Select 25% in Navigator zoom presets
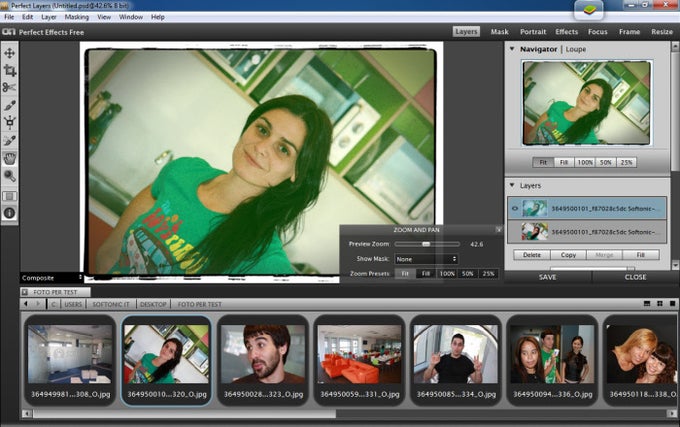 [x=626, y=163]
